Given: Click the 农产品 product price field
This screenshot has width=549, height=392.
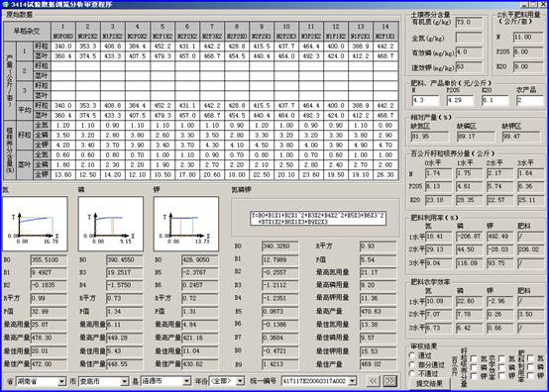Looking at the screenshot, I should [530, 100].
